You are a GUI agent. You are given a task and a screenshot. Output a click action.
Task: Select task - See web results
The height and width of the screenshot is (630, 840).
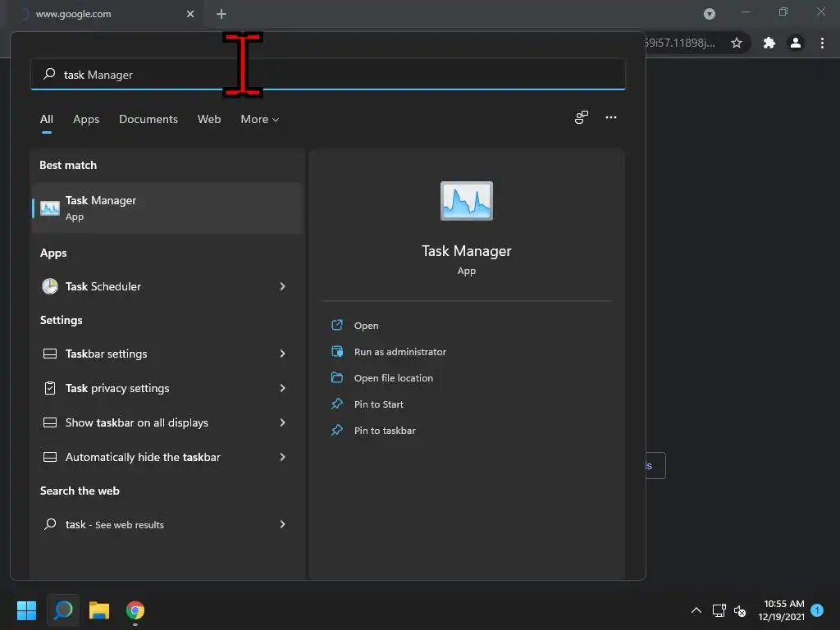pyautogui.click(x=167, y=524)
